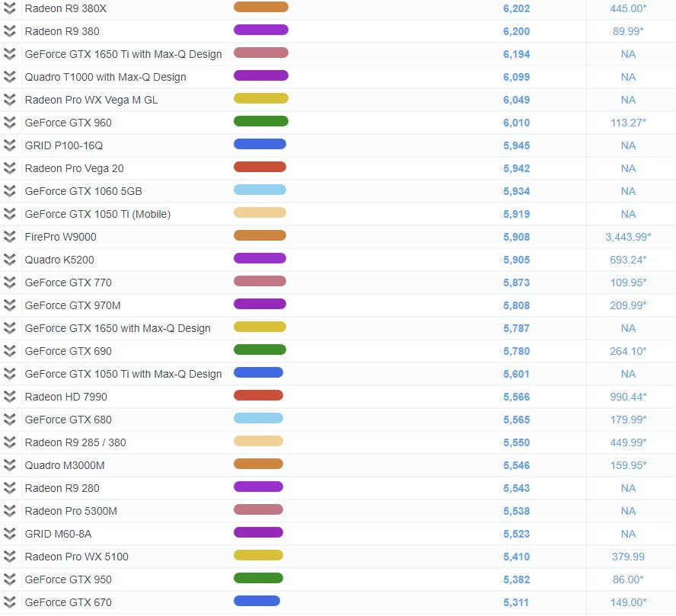Expand the Radeon Pro Vega 20 row chevron
This screenshot has height=616, width=676.
(9, 168)
